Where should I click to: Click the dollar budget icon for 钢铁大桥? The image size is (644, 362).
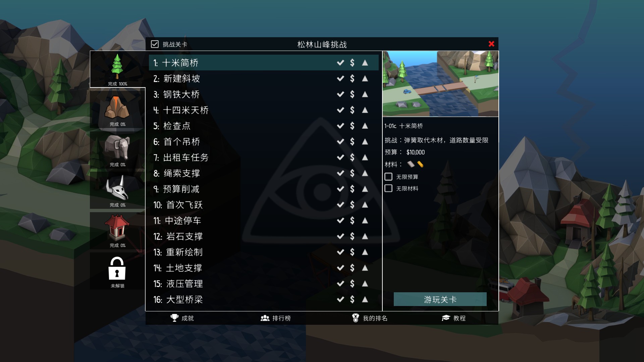point(352,94)
